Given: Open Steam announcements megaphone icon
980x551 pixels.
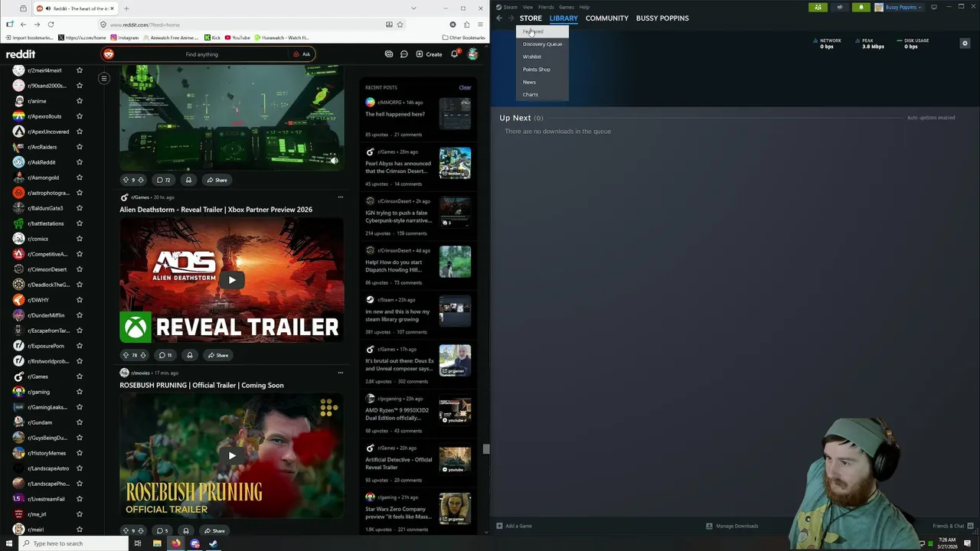Looking at the screenshot, I should point(840,7).
